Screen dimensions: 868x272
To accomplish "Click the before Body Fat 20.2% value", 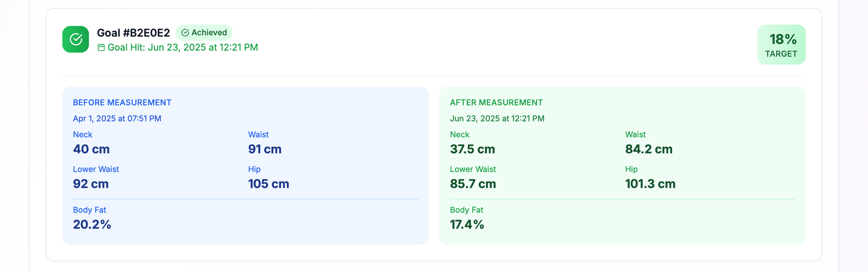I will coord(92,224).
